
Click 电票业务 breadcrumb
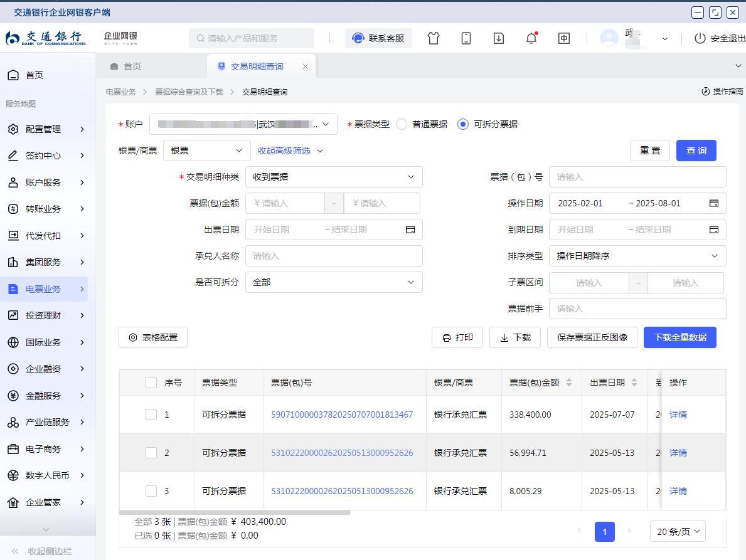(121, 92)
